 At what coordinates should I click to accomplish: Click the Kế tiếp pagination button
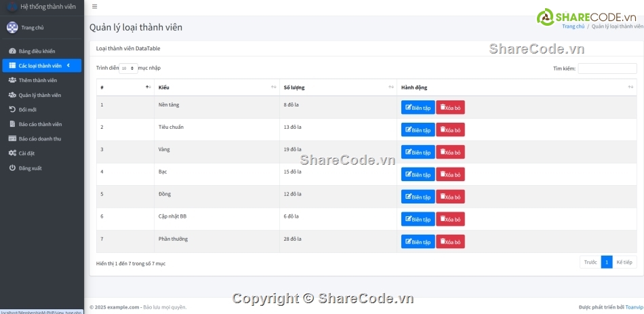pos(624,262)
